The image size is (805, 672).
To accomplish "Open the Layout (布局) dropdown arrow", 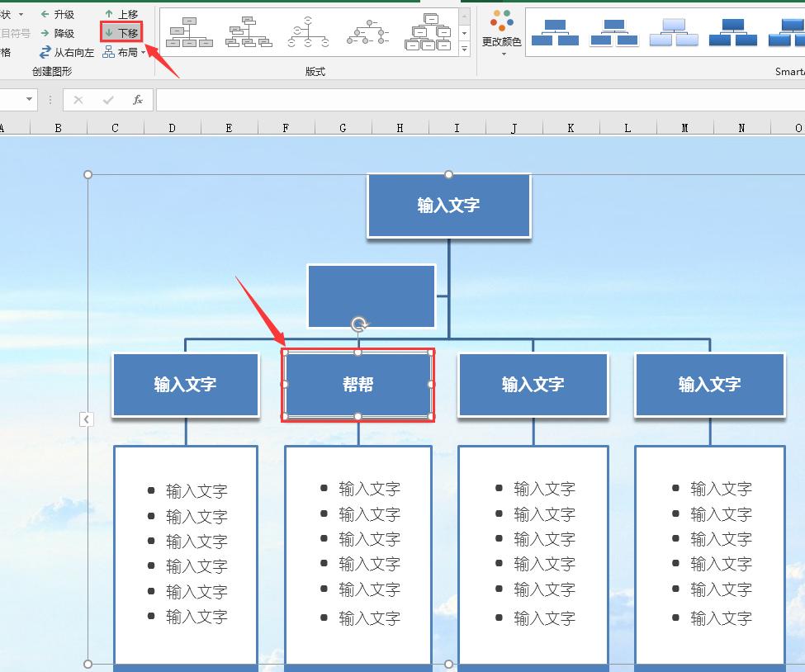I will pyautogui.click(x=144, y=52).
